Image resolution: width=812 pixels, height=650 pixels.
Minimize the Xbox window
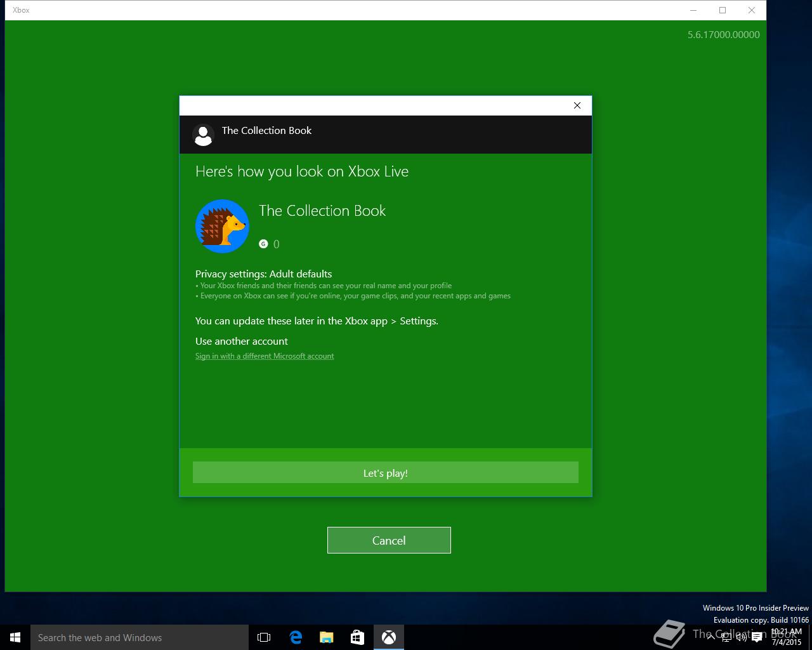point(693,10)
